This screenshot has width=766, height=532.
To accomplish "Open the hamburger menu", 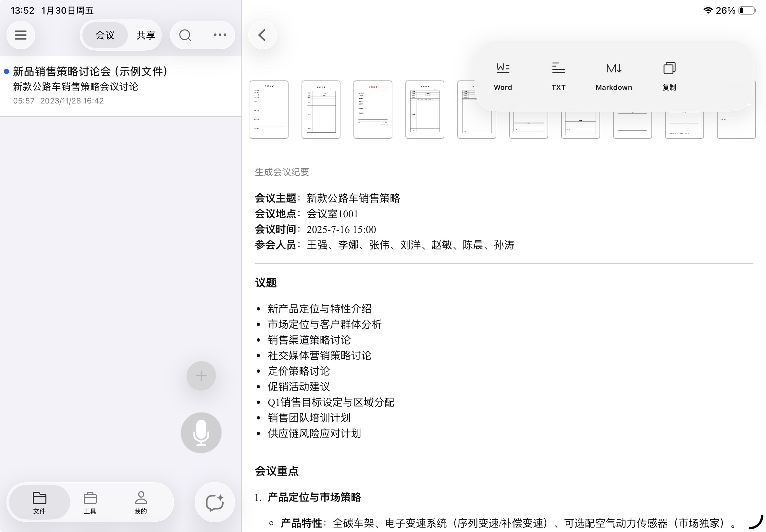I will 21,35.
